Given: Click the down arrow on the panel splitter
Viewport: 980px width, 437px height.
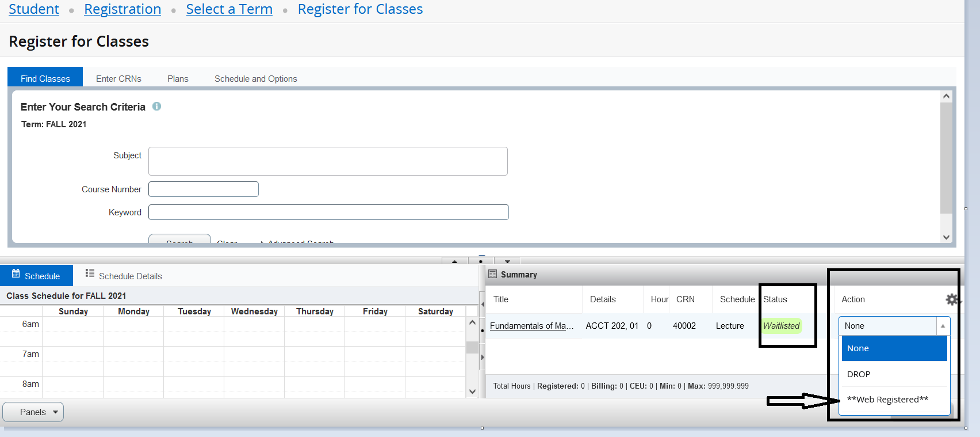Looking at the screenshot, I should (507, 261).
